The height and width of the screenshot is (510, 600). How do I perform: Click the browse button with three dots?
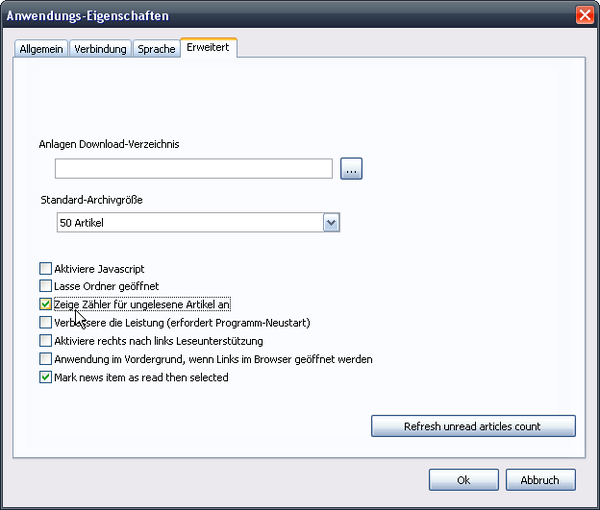click(351, 169)
